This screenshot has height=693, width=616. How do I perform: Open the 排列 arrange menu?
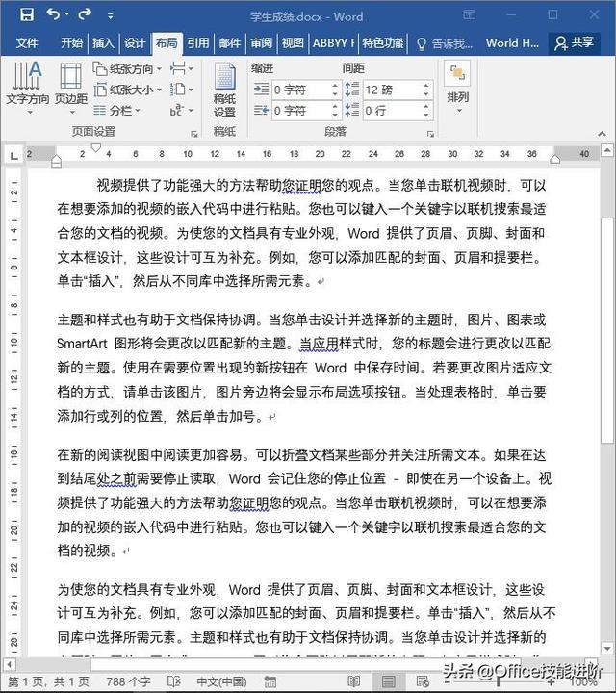tap(457, 88)
